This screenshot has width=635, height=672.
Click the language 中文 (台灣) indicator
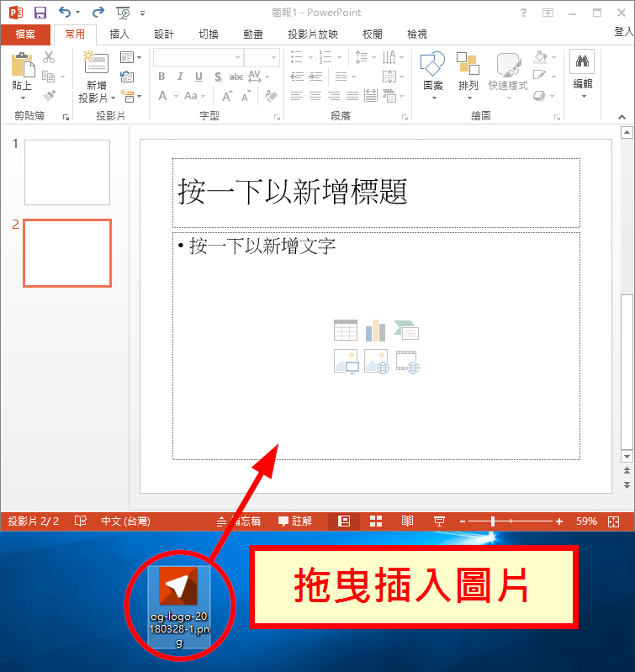[x=125, y=521]
